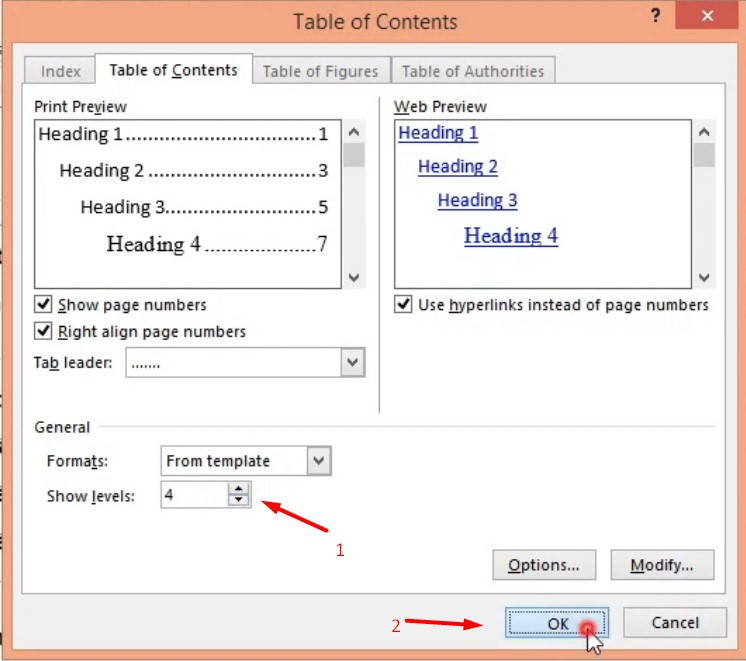Open the Table of Figures tab
This screenshot has height=661, width=746.
(x=320, y=71)
